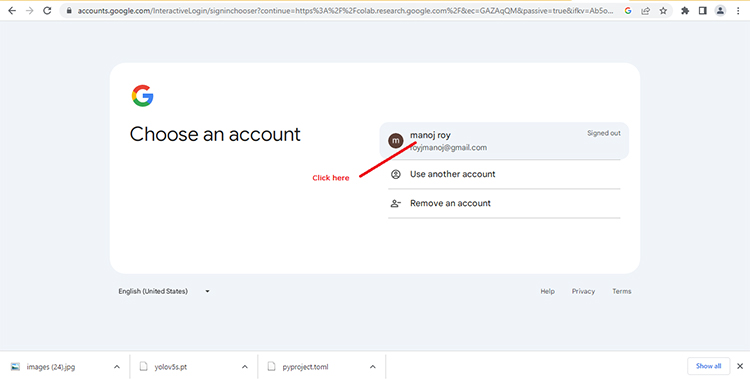Click the brown 'm' account avatar
Viewport: 750px width, 379px height.
(x=396, y=141)
